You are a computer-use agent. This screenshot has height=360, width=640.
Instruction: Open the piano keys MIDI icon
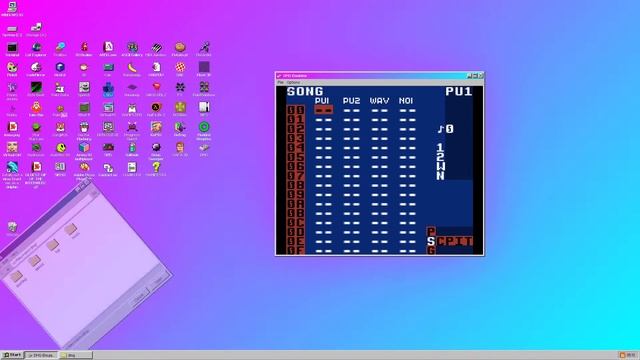[x=156, y=47]
